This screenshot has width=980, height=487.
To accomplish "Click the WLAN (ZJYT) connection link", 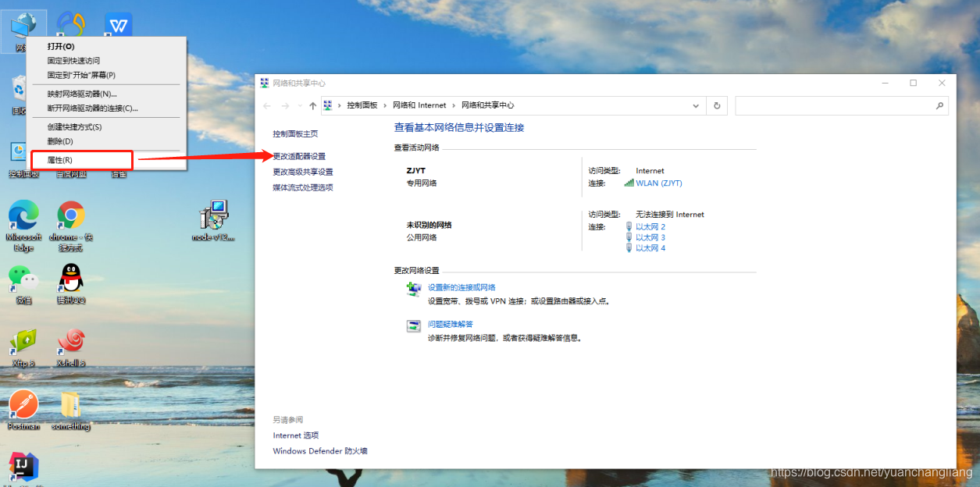I will coord(657,183).
